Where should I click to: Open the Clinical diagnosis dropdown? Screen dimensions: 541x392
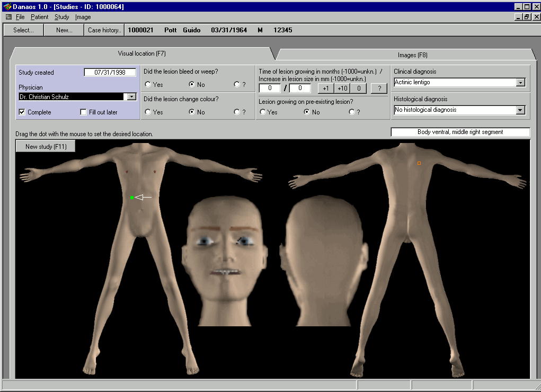[520, 83]
